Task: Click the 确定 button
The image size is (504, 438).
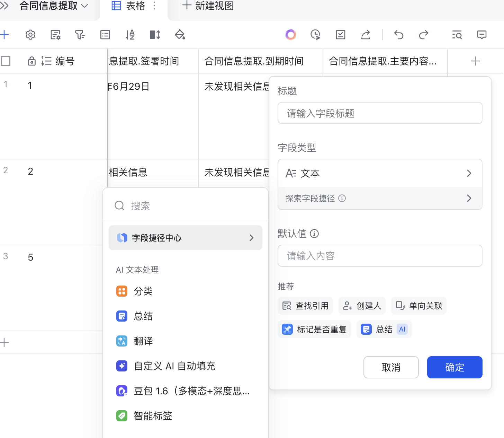Action: 454,367
